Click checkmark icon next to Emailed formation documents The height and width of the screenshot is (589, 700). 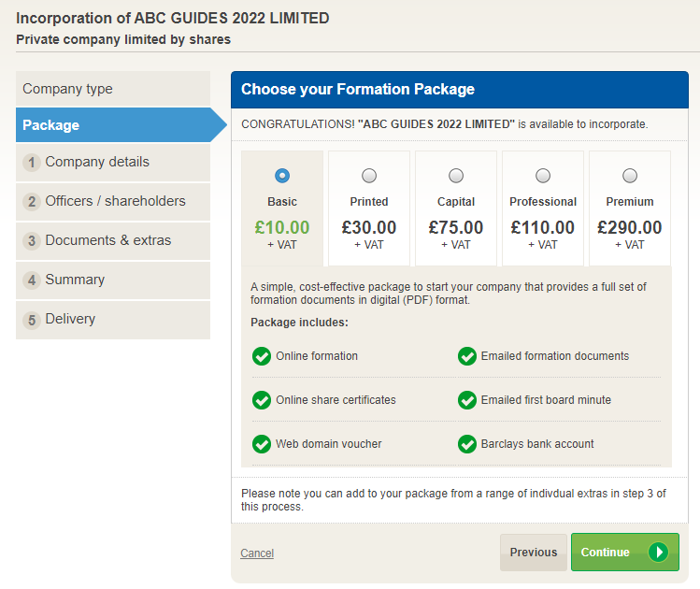467,356
